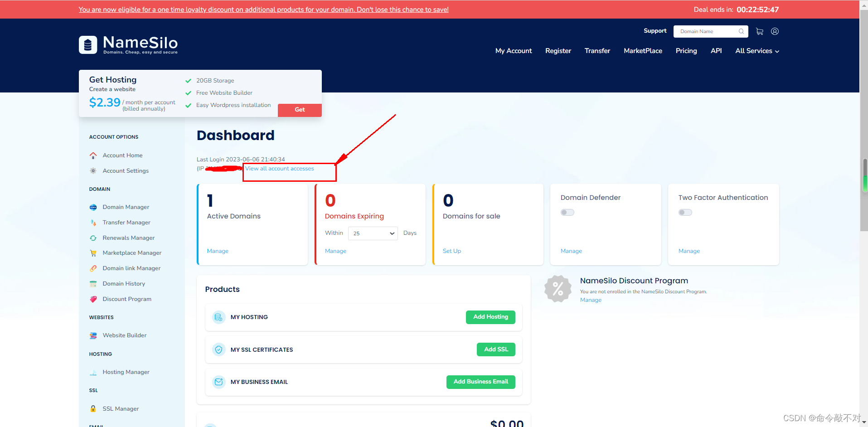Click the Website Builder icon
868x427 pixels.
pos(93,335)
